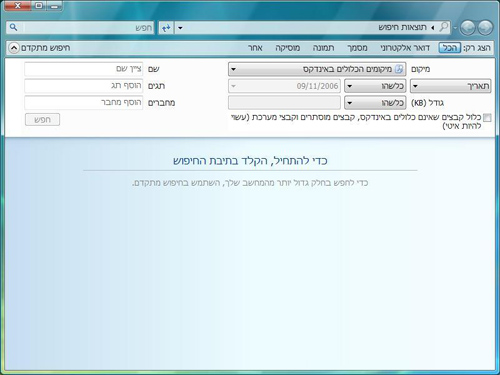Screen dimensions: 500x375
Task: Select the אחר filter
Action: [255, 48]
